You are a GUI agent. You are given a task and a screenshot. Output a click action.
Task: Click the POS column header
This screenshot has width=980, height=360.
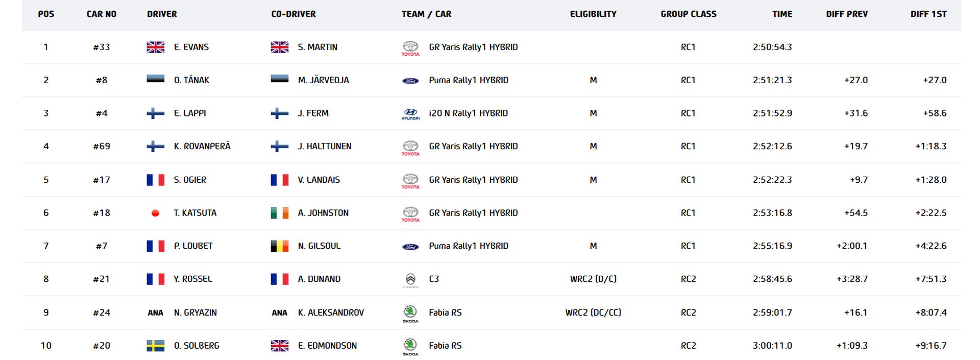pos(46,14)
